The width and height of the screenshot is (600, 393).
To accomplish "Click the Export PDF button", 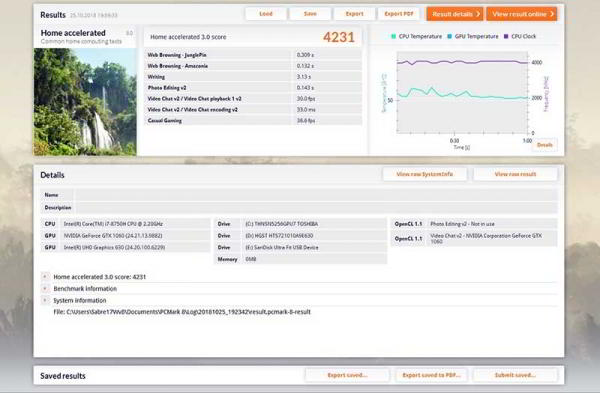I will (399, 14).
